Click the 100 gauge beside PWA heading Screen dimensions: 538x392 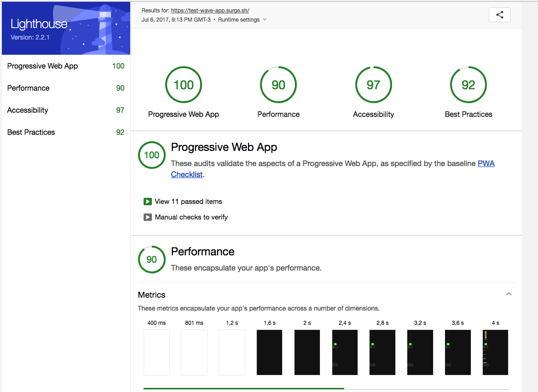152,155
